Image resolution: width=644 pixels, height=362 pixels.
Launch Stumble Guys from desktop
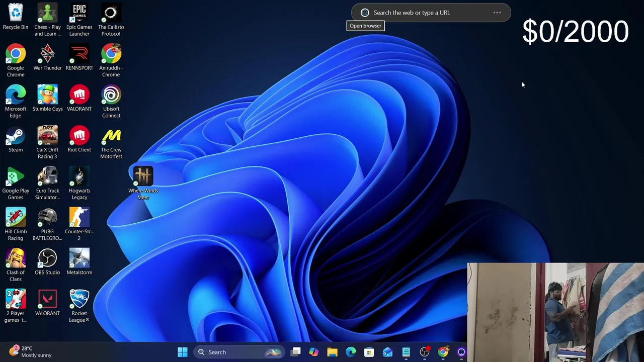47,98
